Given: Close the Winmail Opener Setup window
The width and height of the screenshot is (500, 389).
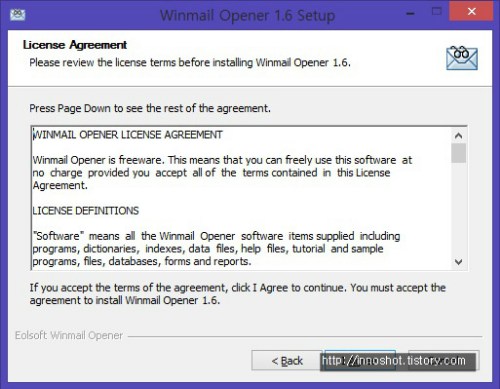Looking at the screenshot, I should coord(471,12).
